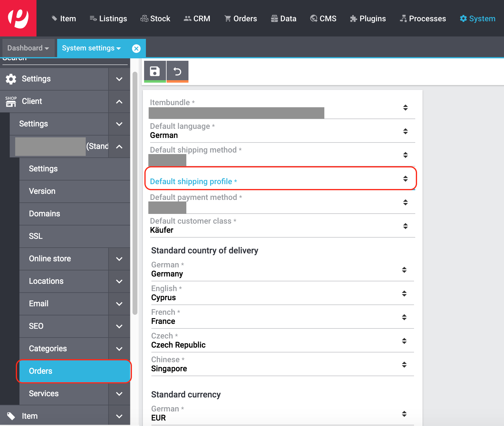Close the System settings tab
504x426 pixels.
(x=136, y=48)
